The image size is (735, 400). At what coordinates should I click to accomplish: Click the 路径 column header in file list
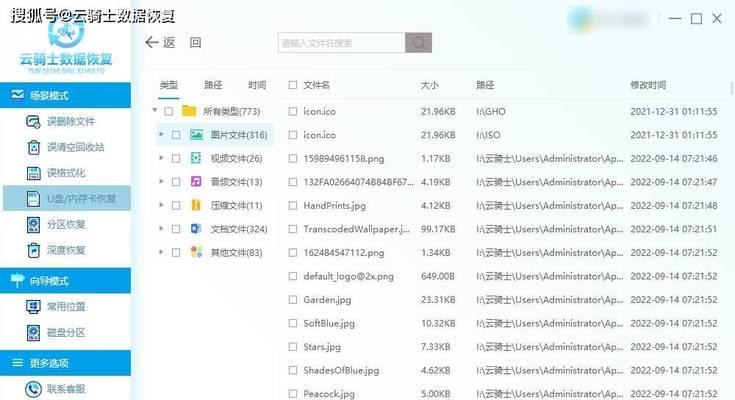pyautogui.click(x=485, y=85)
